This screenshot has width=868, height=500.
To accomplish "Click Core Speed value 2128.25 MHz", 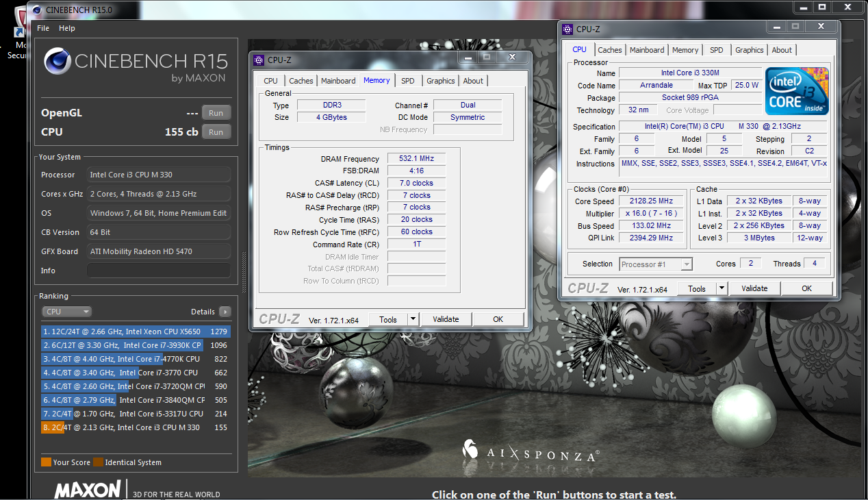I will click(650, 201).
